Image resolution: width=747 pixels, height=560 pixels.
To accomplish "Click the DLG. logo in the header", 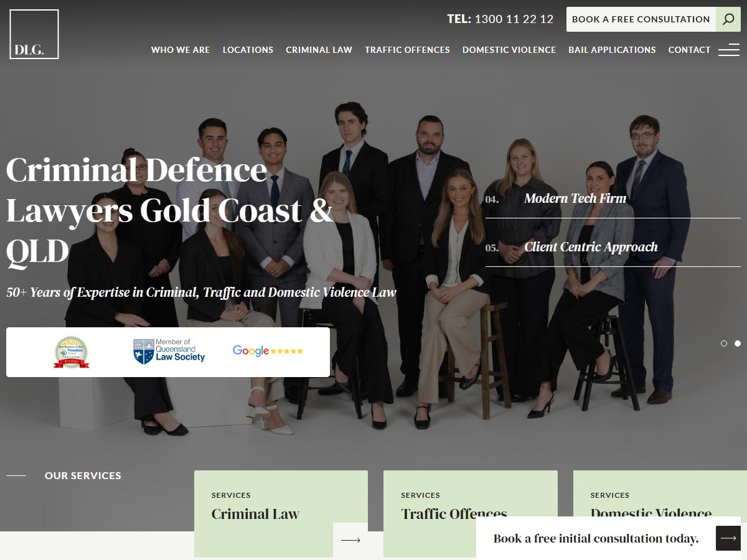I will tap(34, 34).
